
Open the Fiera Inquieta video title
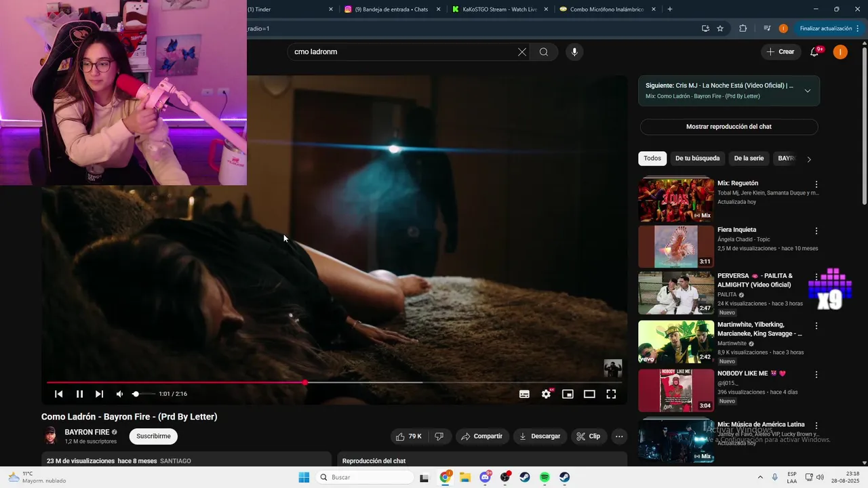tap(736, 230)
